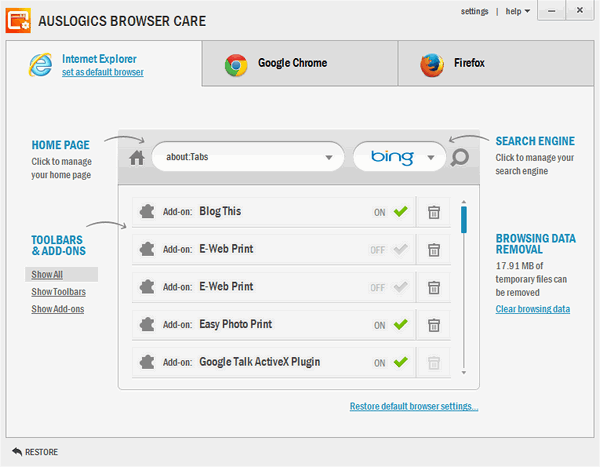Click the Google Chrome logo icon
The image size is (600, 467).
(x=236, y=65)
